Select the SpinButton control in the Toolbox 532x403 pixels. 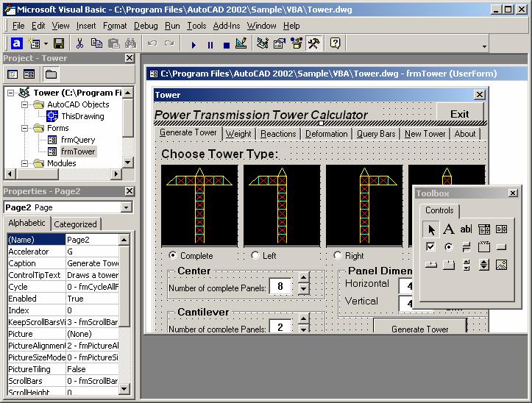click(484, 265)
